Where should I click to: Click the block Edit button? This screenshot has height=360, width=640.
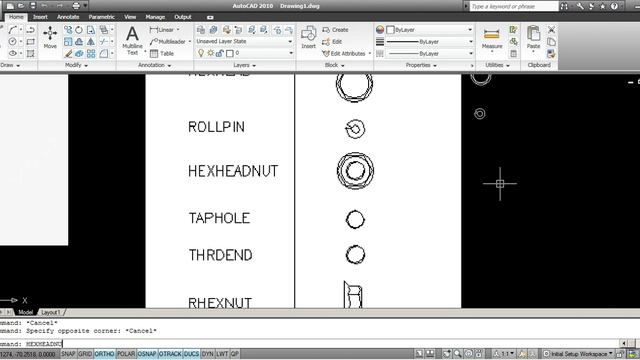332,42
